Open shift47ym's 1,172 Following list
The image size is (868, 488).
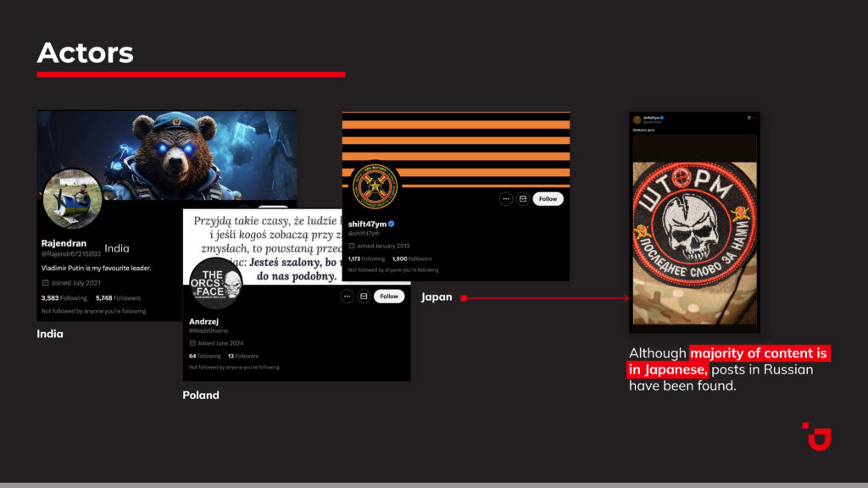click(x=366, y=258)
